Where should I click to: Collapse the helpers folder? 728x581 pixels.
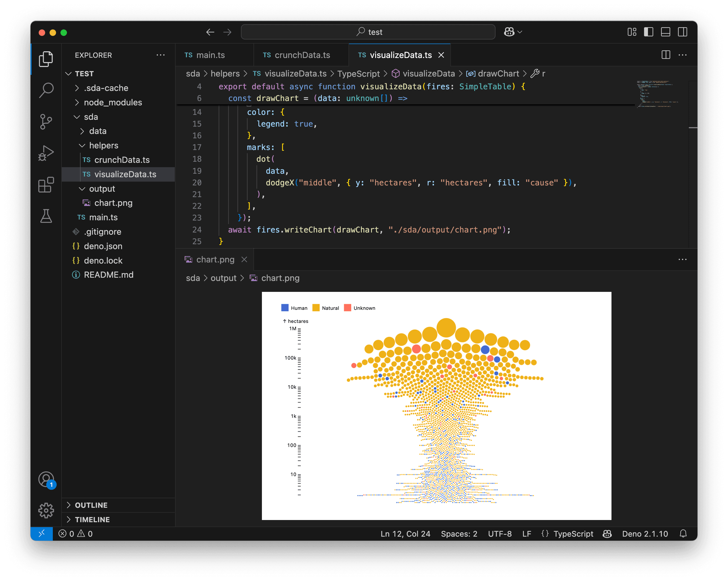(103, 145)
